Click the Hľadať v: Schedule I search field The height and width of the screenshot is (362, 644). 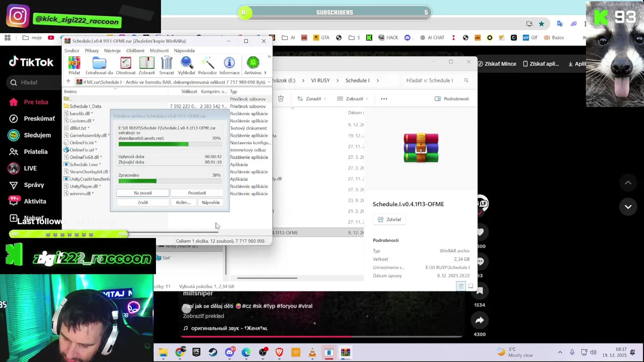tap(437, 80)
